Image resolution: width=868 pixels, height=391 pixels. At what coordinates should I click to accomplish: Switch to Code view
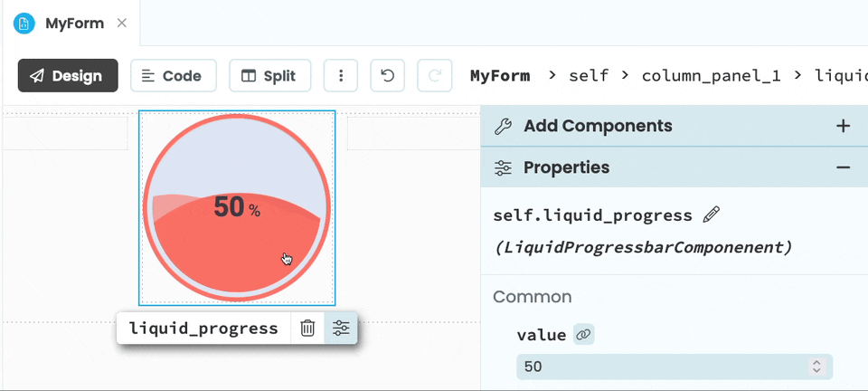point(173,76)
